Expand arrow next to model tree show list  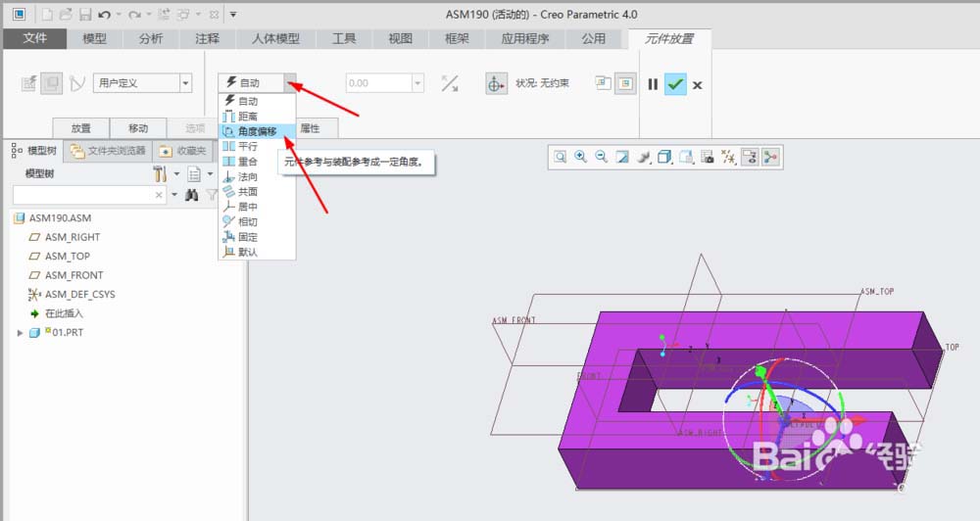[210, 173]
